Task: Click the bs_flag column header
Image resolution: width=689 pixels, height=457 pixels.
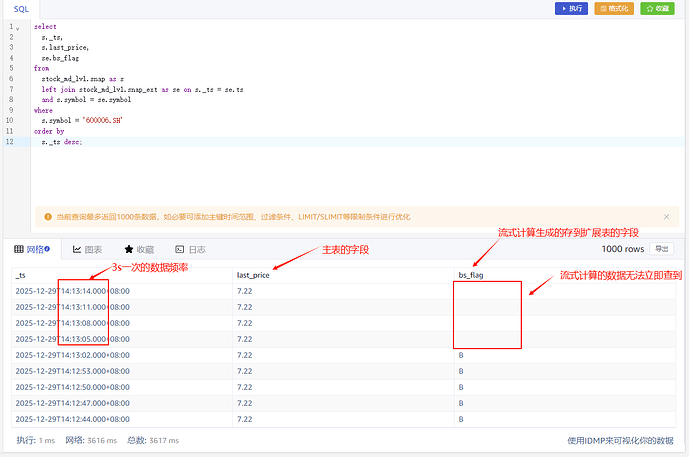Action: tap(470, 274)
